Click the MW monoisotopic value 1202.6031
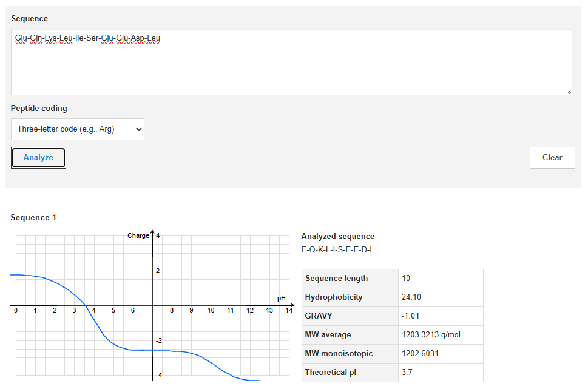The height and width of the screenshot is (389, 588). (x=421, y=354)
